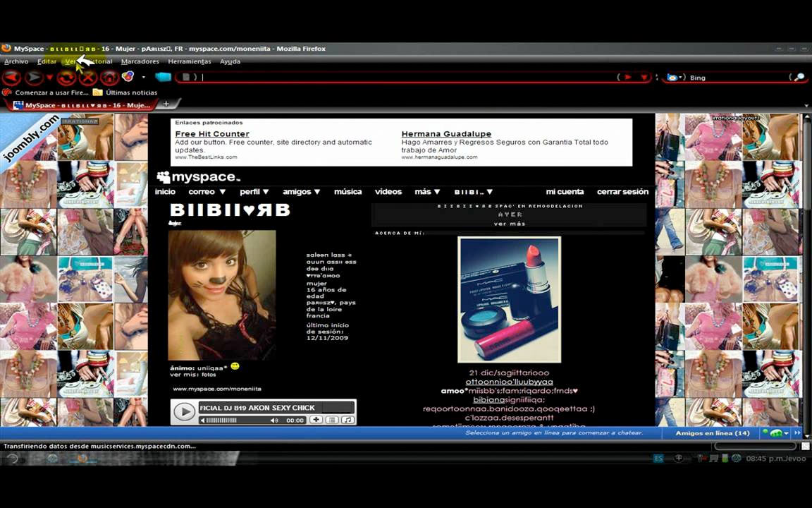Screen dimensions: 812x508
Task: Click cerrar sesión link
Action: [x=622, y=192]
